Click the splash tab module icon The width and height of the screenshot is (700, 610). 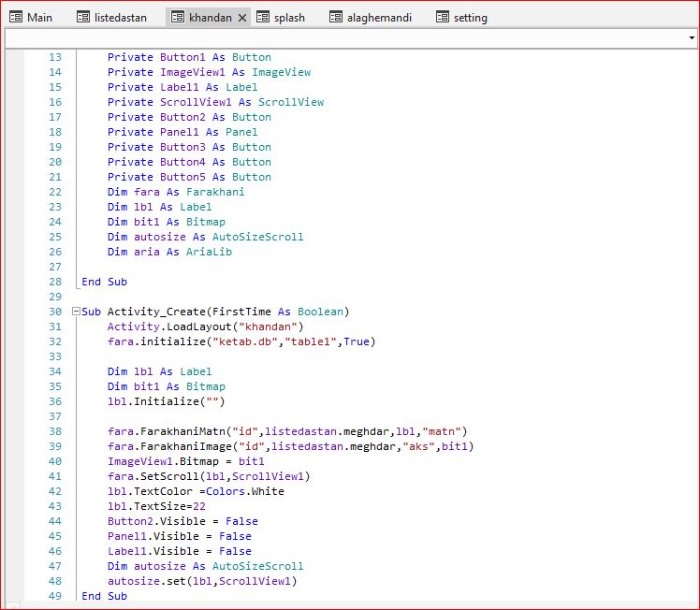[x=262, y=17]
